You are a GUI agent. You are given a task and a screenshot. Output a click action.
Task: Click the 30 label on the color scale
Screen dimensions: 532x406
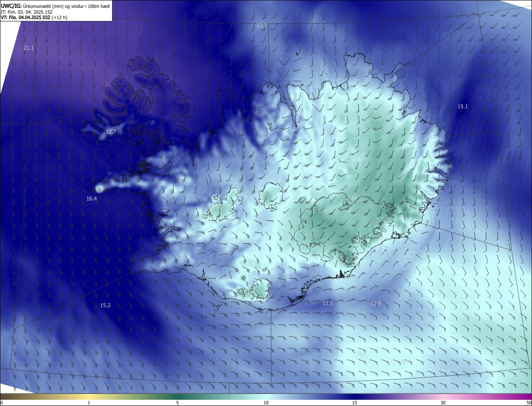[443, 403]
